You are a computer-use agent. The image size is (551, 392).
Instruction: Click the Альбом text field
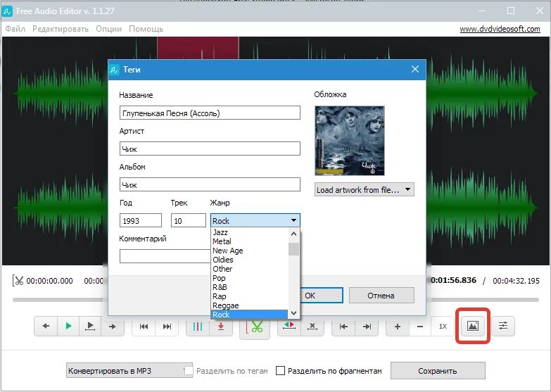[210, 184]
